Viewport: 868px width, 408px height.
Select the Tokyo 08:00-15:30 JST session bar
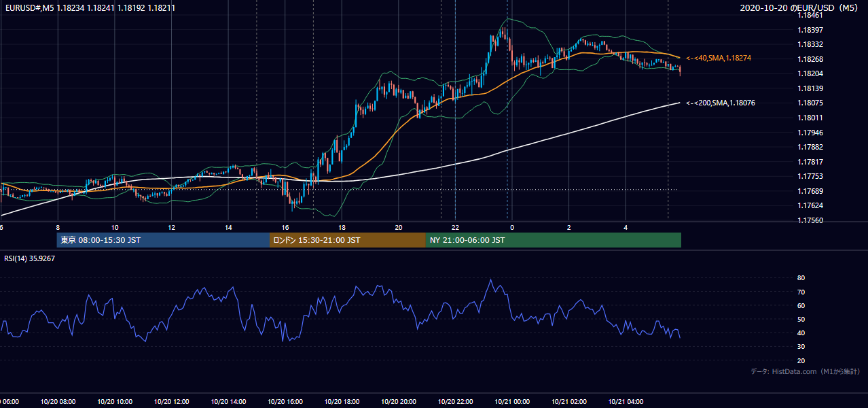coord(163,240)
